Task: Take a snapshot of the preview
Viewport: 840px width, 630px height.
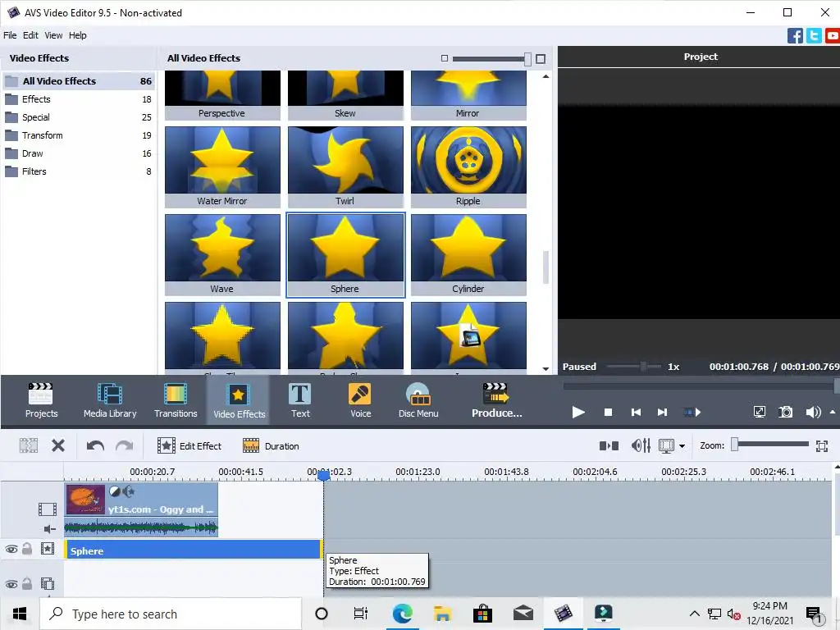Action: (785, 412)
